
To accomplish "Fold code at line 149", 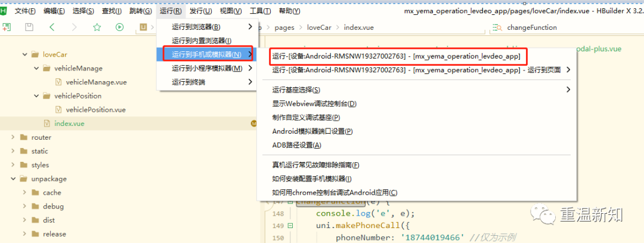I will [x=290, y=226].
